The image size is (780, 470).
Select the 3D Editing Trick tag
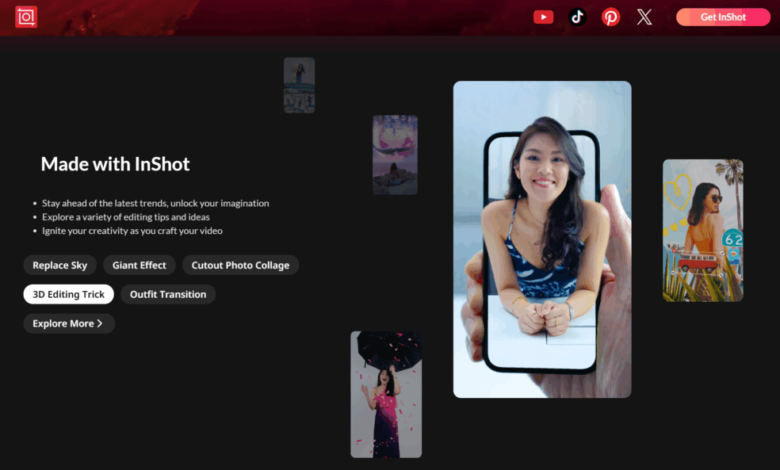coord(69,294)
